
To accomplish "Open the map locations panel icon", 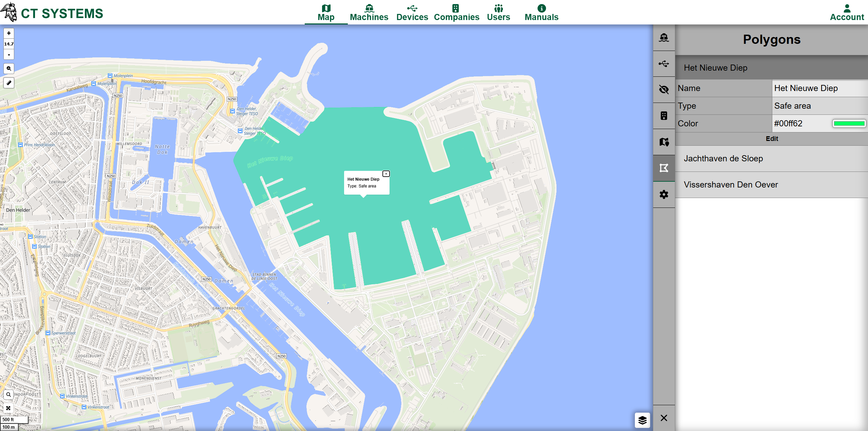I will click(x=664, y=141).
